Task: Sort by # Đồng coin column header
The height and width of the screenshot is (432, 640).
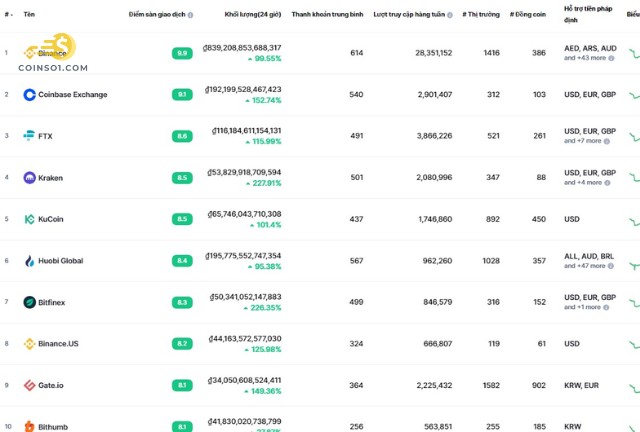Action: tap(528, 15)
